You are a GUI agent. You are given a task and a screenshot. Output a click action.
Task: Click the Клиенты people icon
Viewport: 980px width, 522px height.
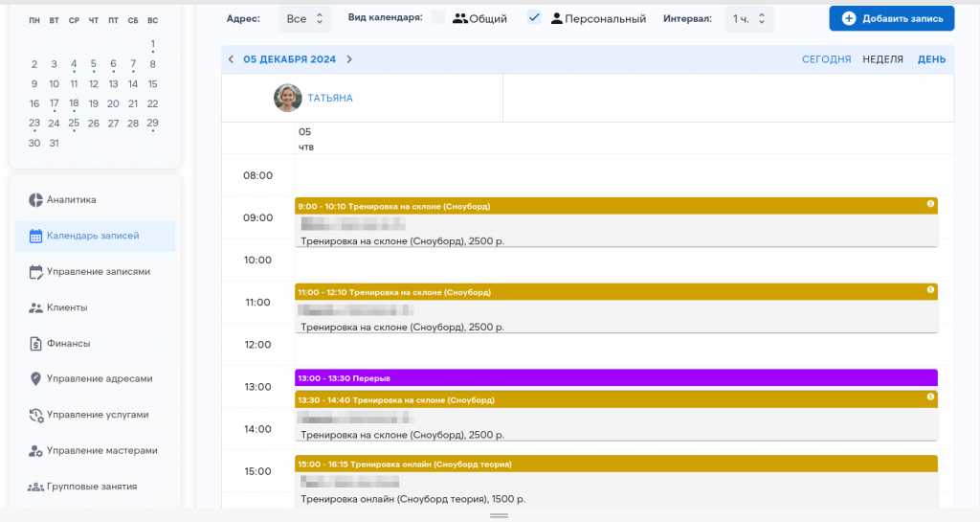(35, 307)
